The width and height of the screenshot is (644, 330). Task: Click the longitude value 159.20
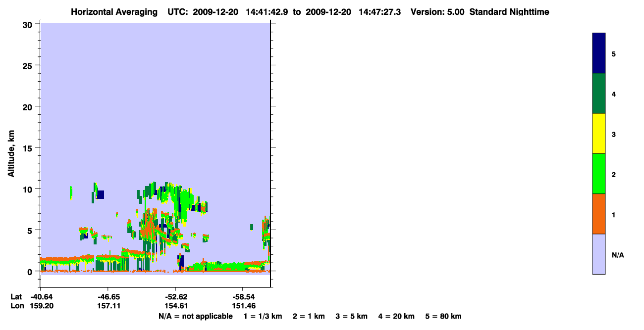coord(42,306)
